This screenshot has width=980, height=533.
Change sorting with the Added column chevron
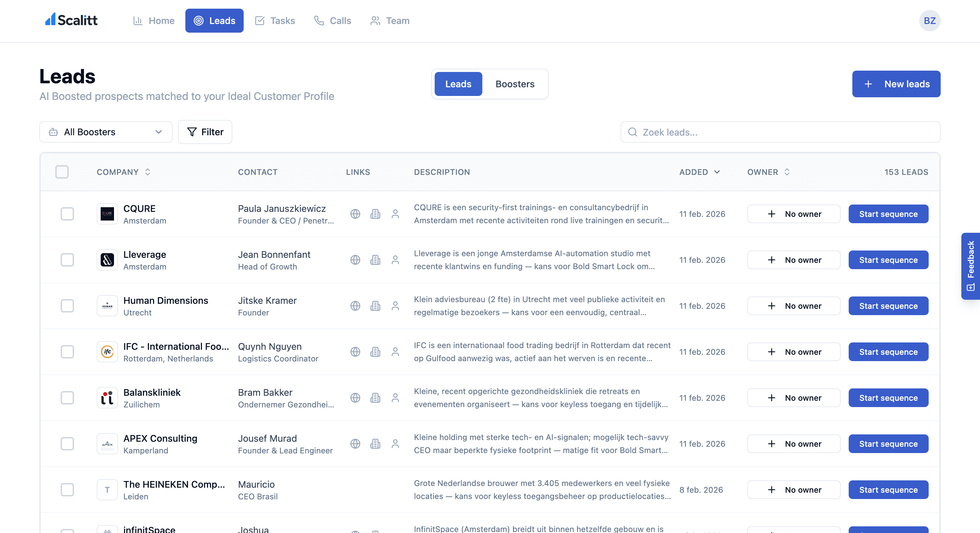717,172
